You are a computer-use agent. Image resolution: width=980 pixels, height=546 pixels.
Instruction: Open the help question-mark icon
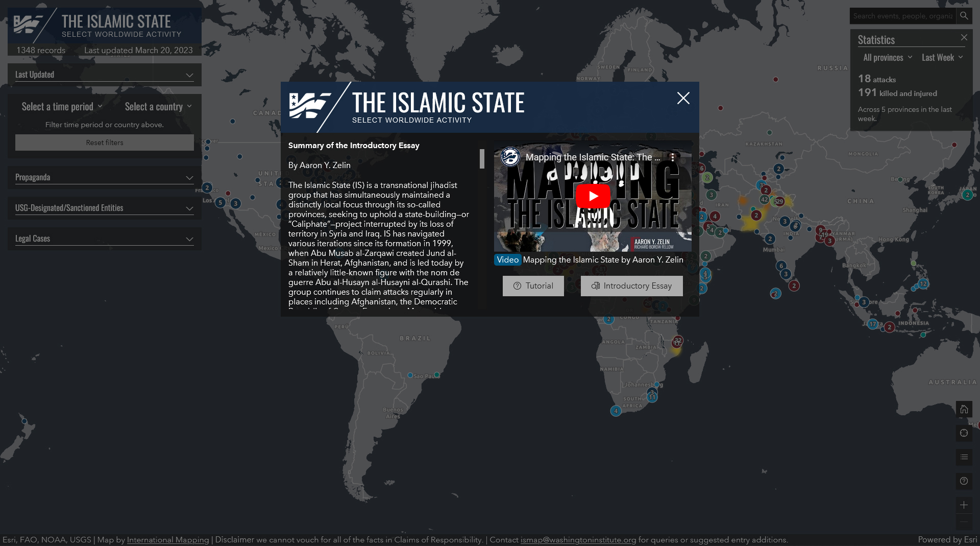(x=964, y=481)
